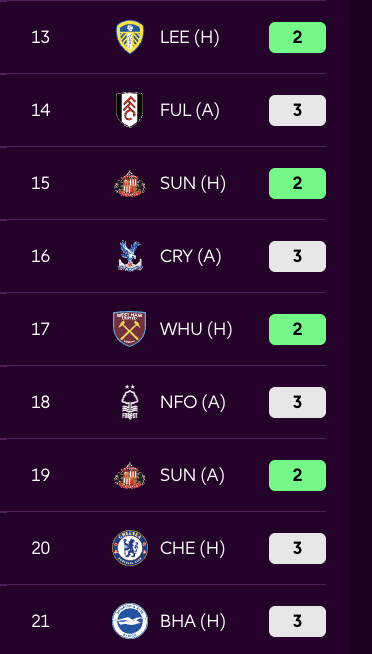Select gameweek number 13
The height and width of the screenshot is (654, 372).
click(40, 38)
